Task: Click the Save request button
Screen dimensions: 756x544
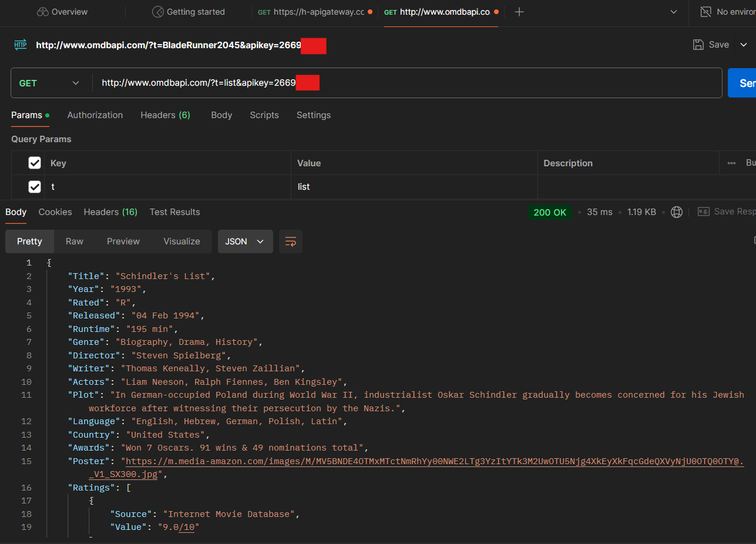Action: tap(711, 45)
